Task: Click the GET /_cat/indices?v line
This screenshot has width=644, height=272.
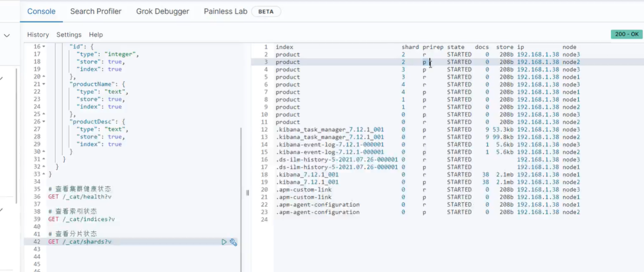Action: click(81, 219)
